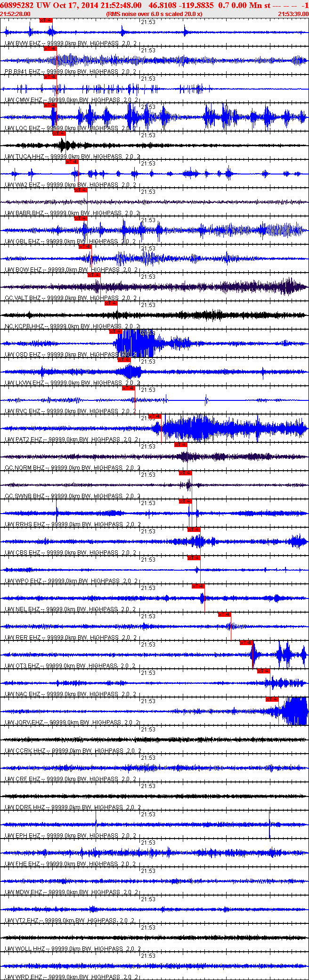Select the UW EPH EHZ station label

point(71,836)
